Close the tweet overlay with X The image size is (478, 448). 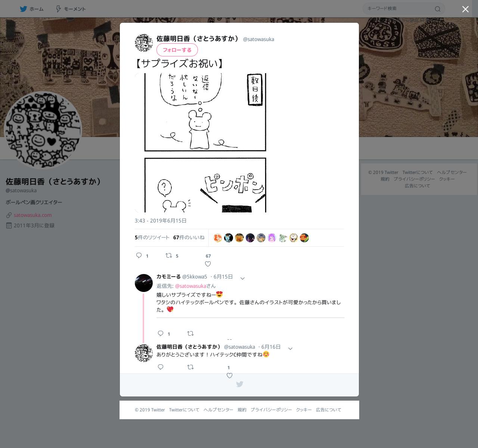click(465, 9)
